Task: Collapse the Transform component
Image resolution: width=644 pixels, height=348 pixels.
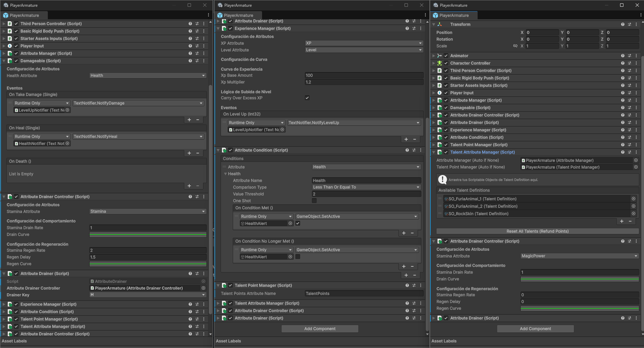Action: click(434, 24)
